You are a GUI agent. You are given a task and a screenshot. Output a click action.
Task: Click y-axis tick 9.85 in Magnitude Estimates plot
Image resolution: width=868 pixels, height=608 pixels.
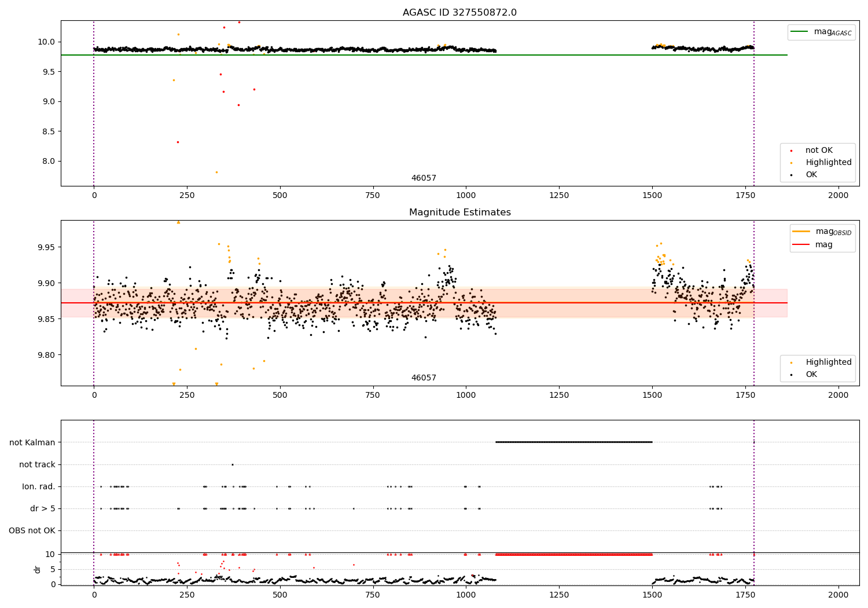(x=46, y=319)
